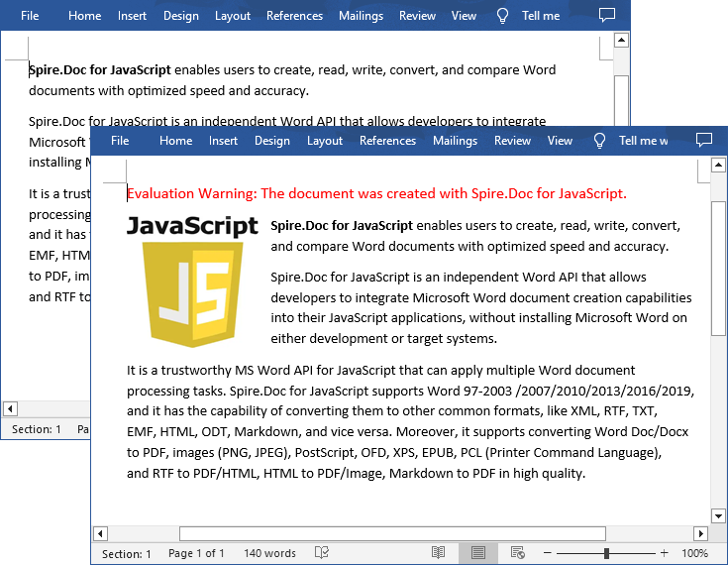728x565 pixels.
Task: Click Page 1 of 1 indicator
Action: coord(196,553)
